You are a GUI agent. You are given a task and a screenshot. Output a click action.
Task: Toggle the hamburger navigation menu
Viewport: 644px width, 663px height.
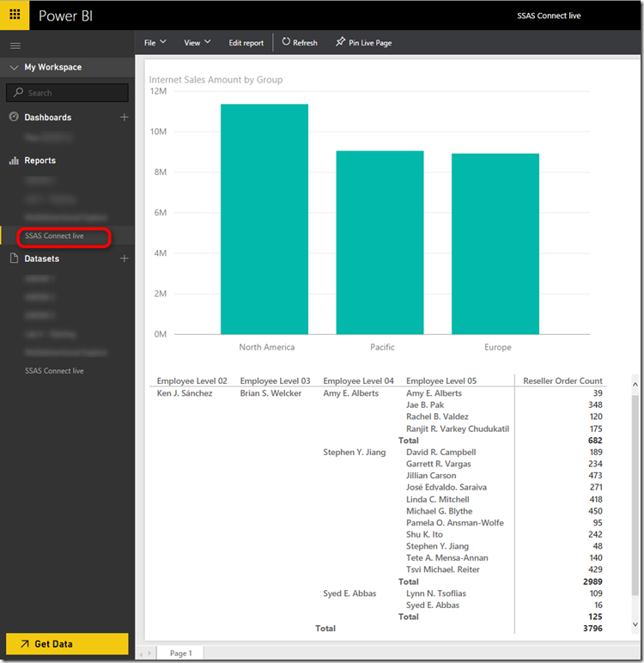15,46
